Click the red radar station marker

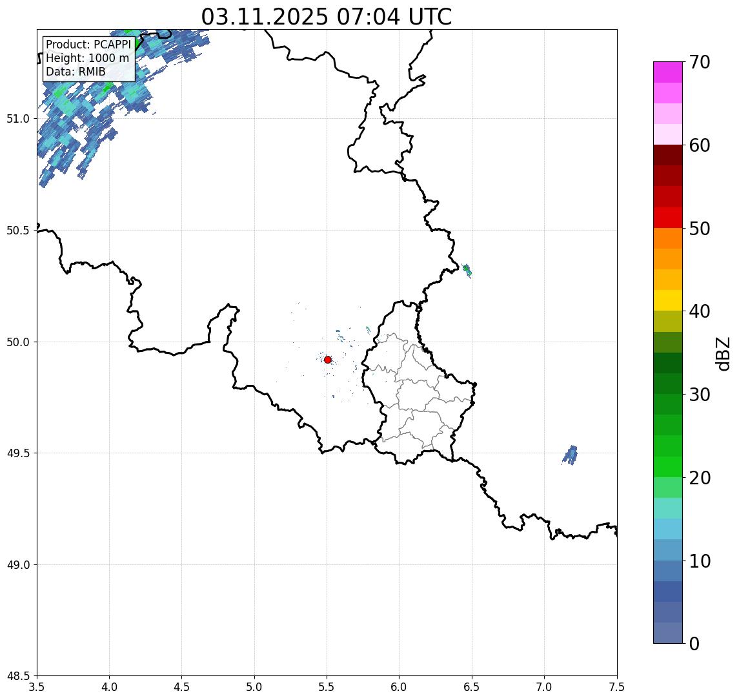[x=328, y=360]
